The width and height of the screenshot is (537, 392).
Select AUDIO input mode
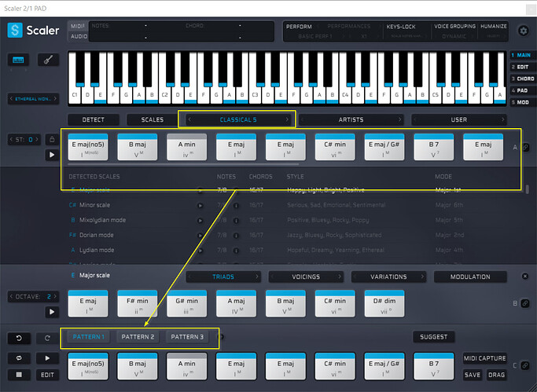(x=79, y=36)
